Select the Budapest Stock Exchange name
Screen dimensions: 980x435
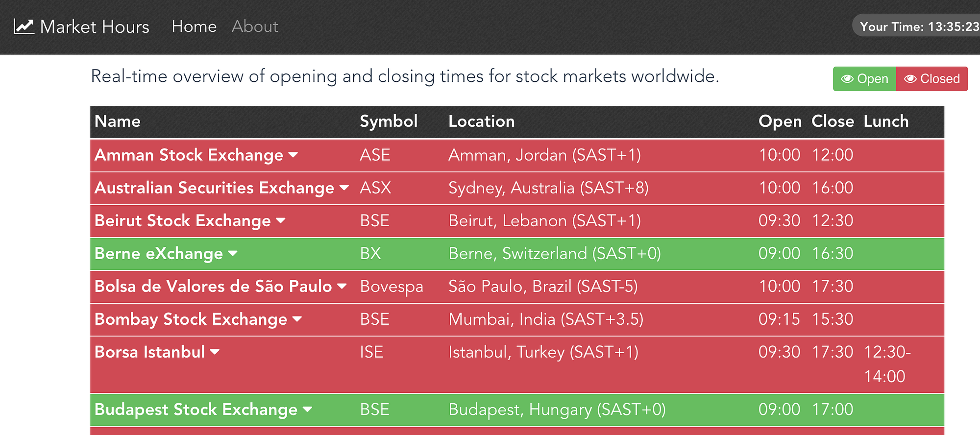196,410
